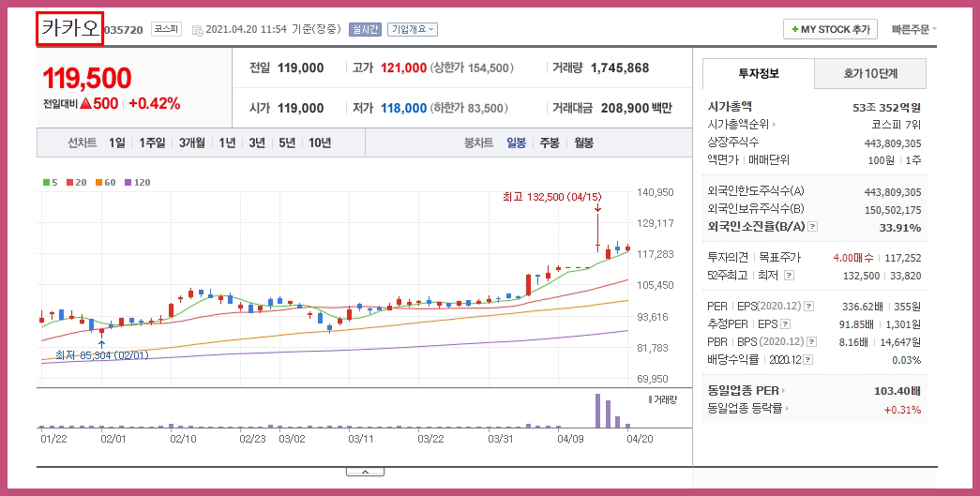This screenshot has width=980, height=496.
Task: Click the 코스피 market badge
Action: pyautogui.click(x=166, y=29)
